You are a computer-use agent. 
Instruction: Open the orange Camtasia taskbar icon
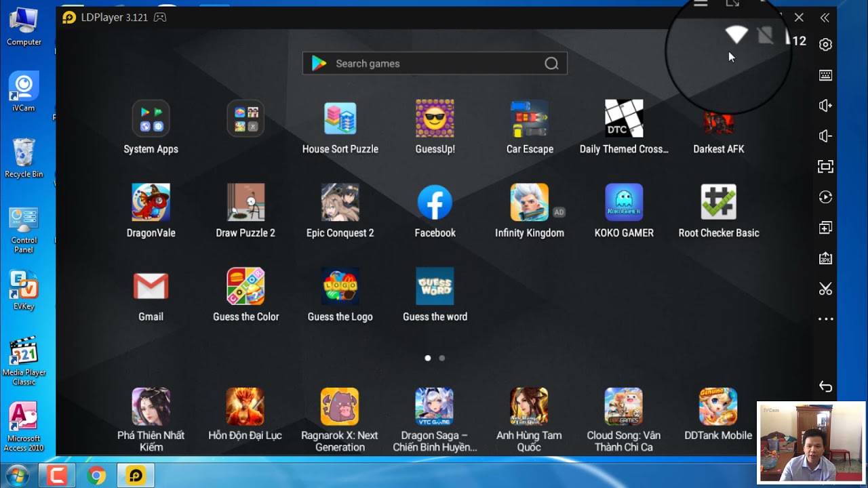[57, 476]
